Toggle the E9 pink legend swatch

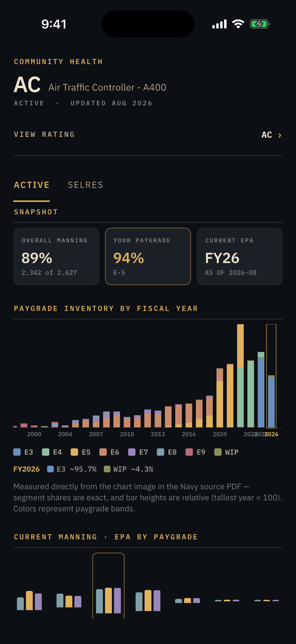tap(189, 452)
